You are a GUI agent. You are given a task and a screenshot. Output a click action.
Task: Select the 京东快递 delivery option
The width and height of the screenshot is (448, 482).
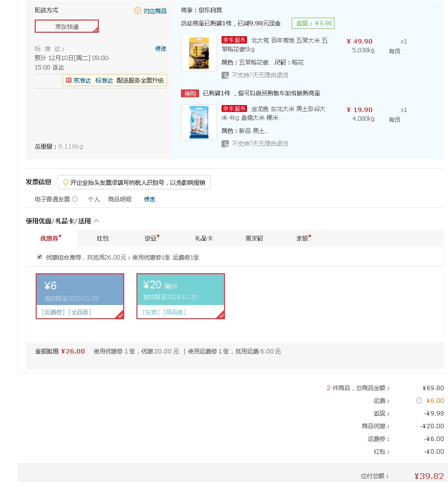[x=67, y=26]
